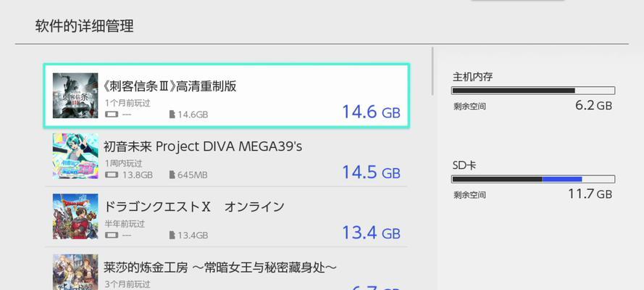The width and height of the screenshot is (644, 290).
Task: Click the SD card icon showing 645MB
Action: coord(172,175)
